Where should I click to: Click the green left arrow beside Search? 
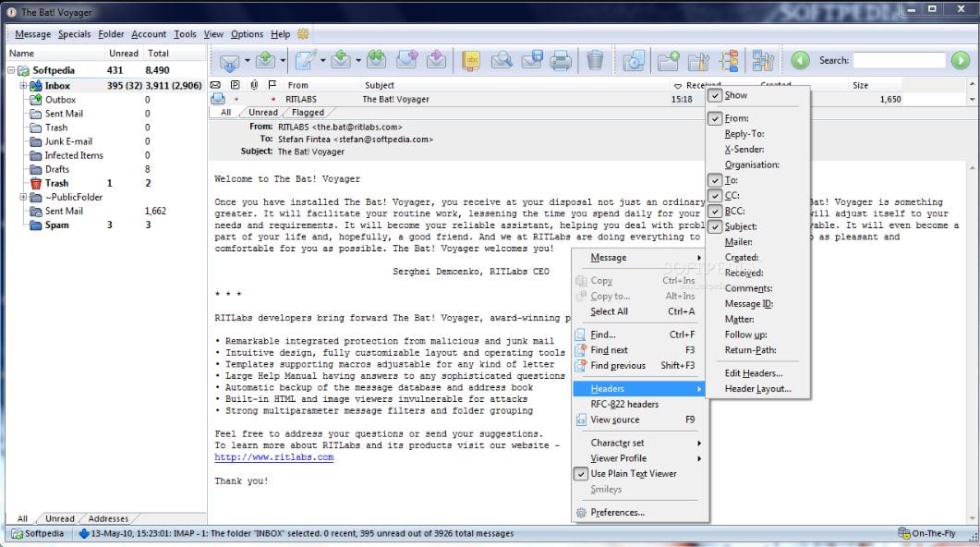click(x=800, y=61)
